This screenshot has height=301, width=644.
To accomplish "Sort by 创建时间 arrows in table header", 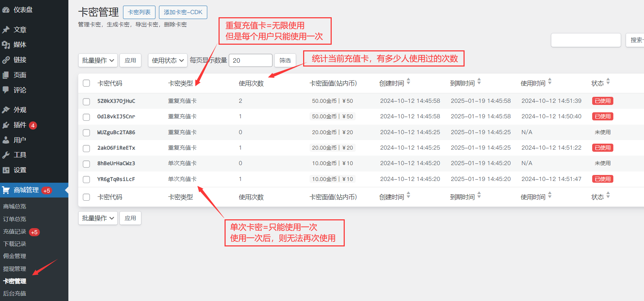I will pyautogui.click(x=409, y=81).
